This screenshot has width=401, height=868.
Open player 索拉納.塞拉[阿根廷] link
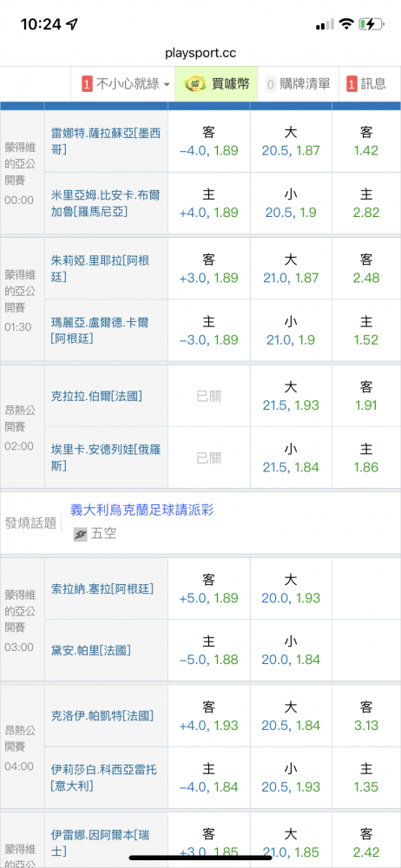coord(102,589)
